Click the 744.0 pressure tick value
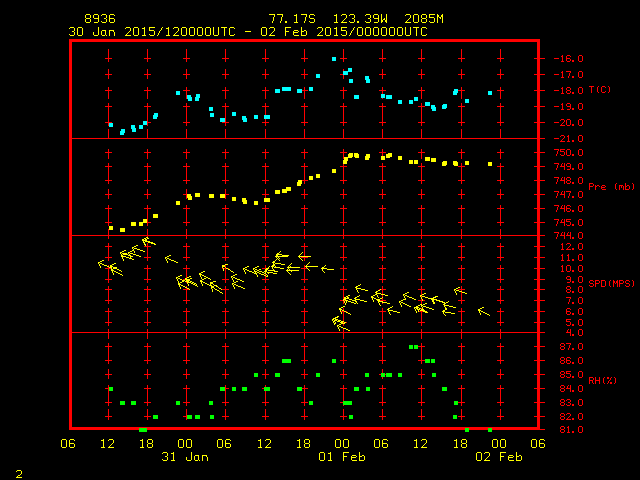Viewport: 640px width, 480px height. [568, 236]
